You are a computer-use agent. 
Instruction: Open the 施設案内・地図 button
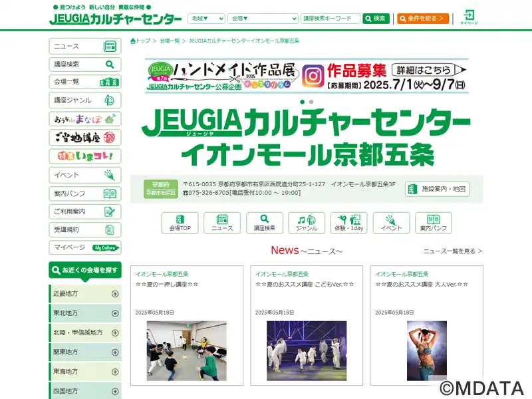tap(437, 189)
